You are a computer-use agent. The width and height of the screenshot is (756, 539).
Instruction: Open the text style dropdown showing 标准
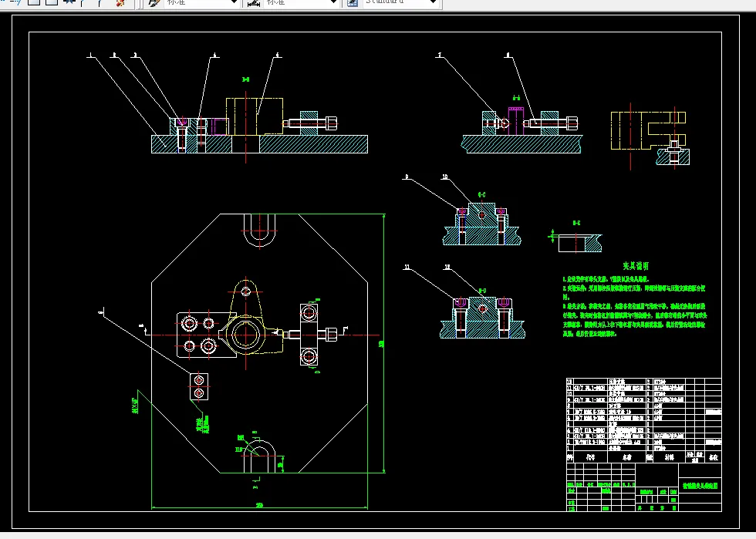pos(201,2)
